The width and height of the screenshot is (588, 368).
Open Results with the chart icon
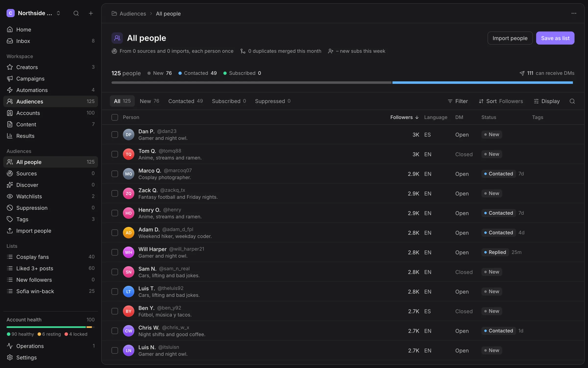tap(50, 136)
